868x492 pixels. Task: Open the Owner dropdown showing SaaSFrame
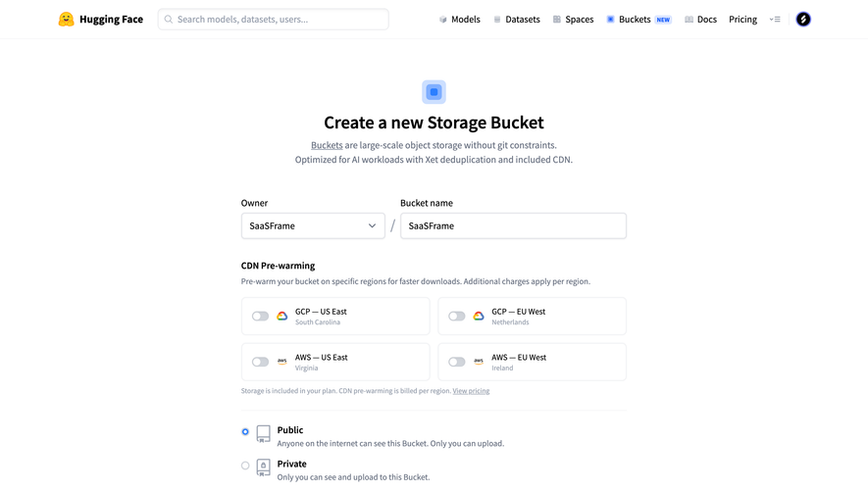pyautogui.click(x=313, y=225)
